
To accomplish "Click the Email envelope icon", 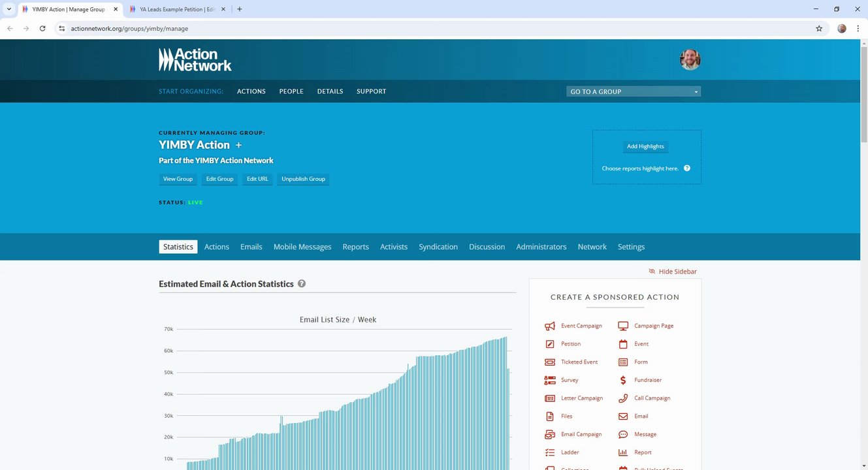I will [x=623, y=416].
